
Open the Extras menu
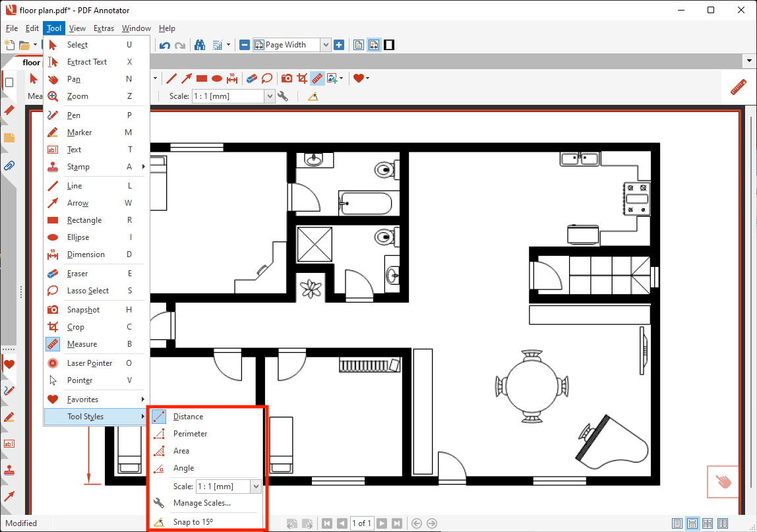[x=104, y=28]
